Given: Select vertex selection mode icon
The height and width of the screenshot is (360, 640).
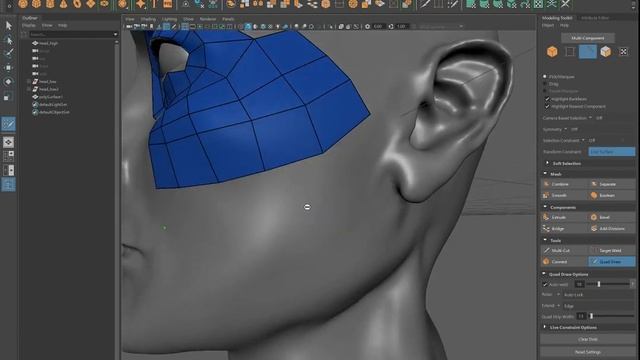Looking at the screenshot, I should point(570,52).
